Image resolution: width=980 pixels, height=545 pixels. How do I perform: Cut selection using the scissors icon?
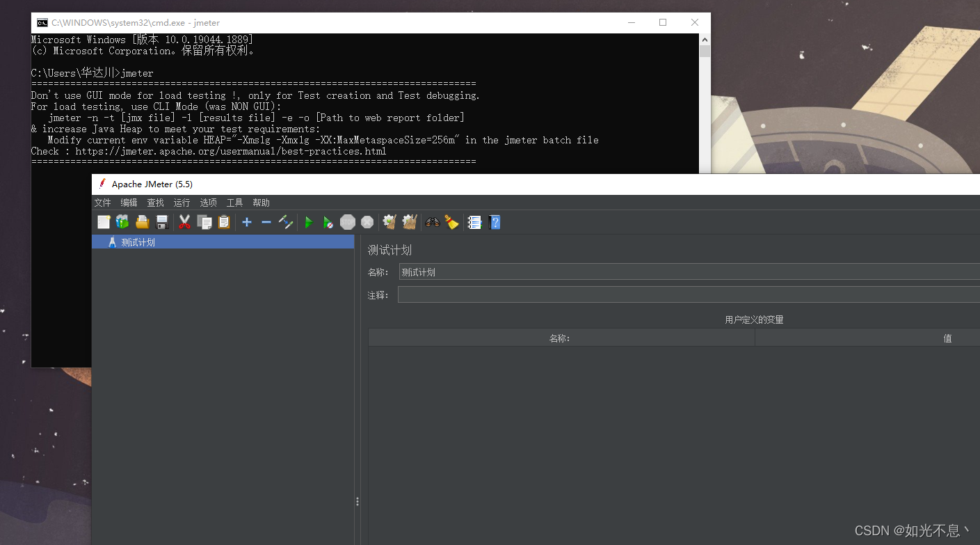pos(184,222)
